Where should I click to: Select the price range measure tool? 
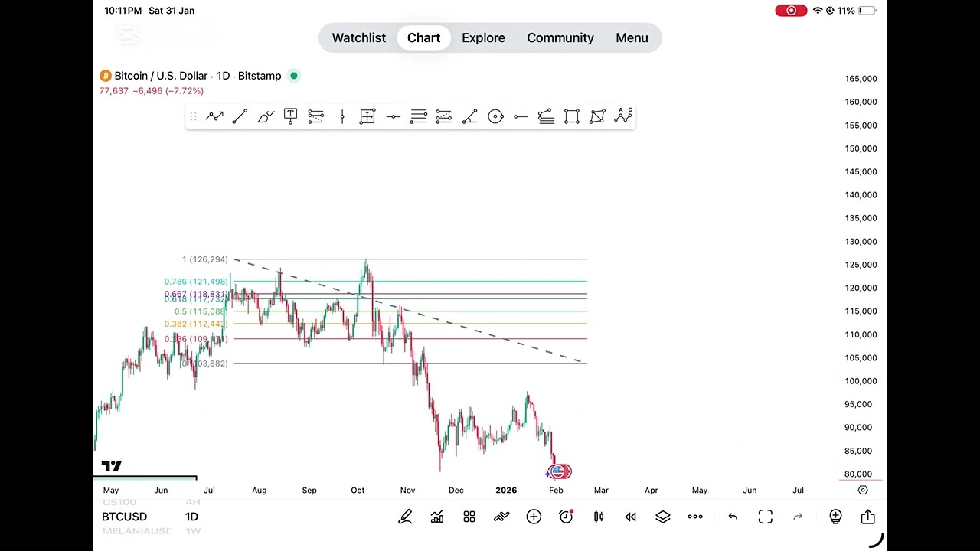click(367, 116)
